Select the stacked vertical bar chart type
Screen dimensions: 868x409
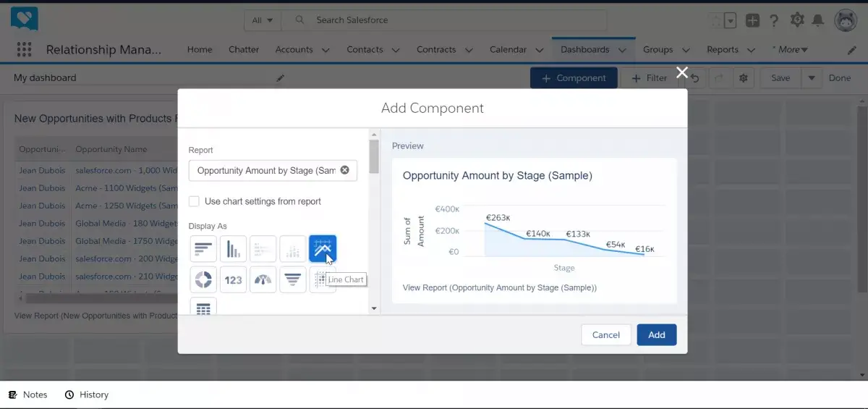pyautogui.click(x=292, y=249)
